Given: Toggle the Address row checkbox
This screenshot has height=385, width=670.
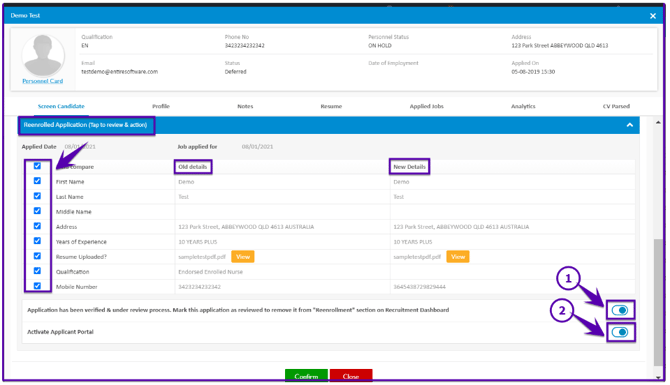Looking at the screenshot, I should 37,226.
